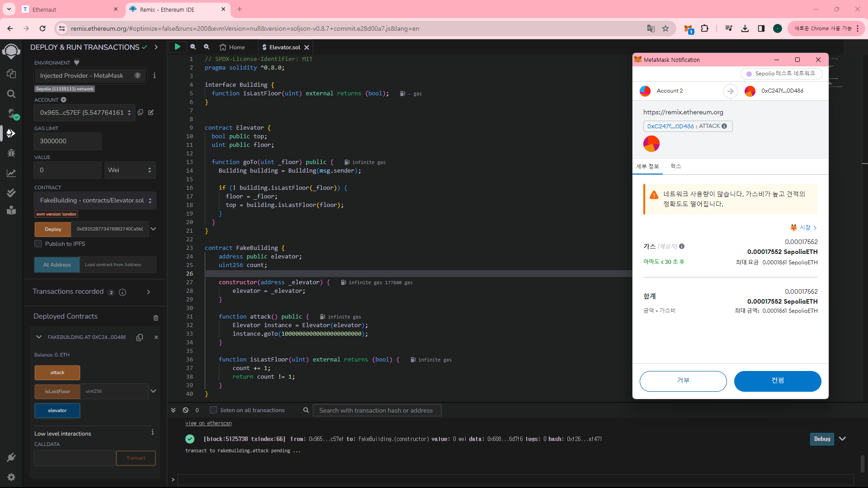Open the analytics chart icon in the sidebar
The height and width of the screenshot is (488, 868).
pyautogui.click(x=11, y=173)
